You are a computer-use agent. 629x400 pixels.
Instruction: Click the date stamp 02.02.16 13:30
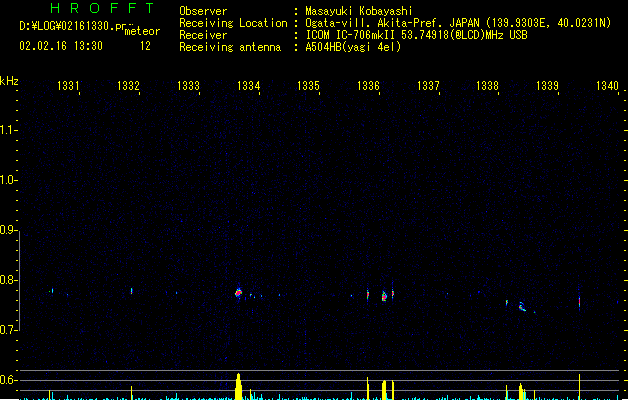click(61, 46)
